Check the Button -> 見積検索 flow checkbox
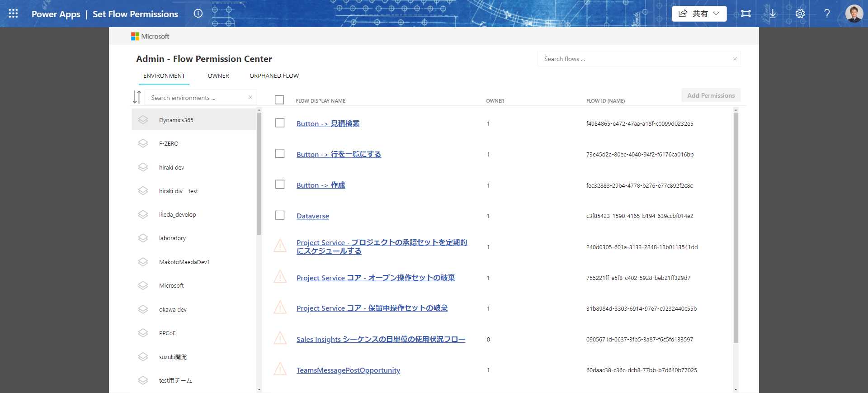Image resolution: width=868 pixels, height=393 pixels. [x=280, y=123]
